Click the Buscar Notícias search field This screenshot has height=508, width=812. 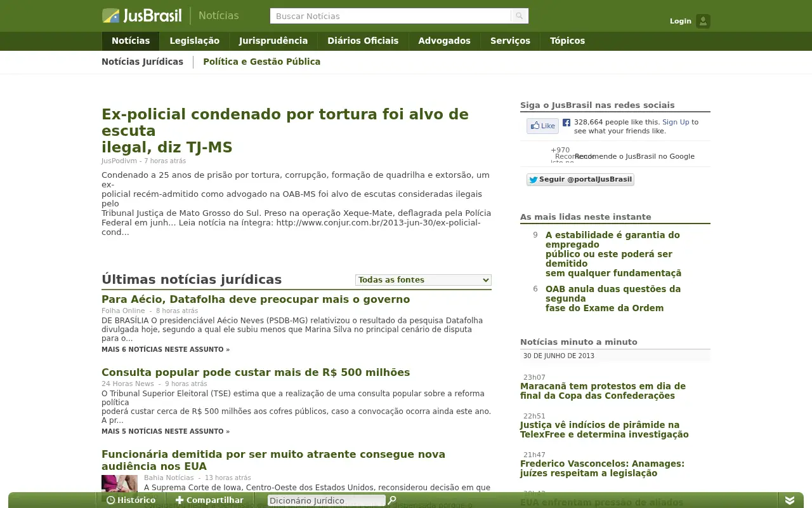click(x=390, y=16)
